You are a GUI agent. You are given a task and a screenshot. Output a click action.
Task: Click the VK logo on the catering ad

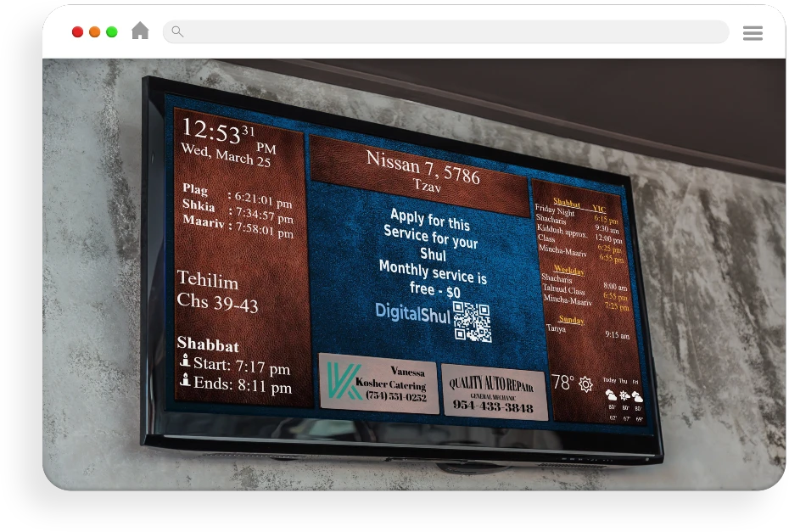tap(344, 380)
